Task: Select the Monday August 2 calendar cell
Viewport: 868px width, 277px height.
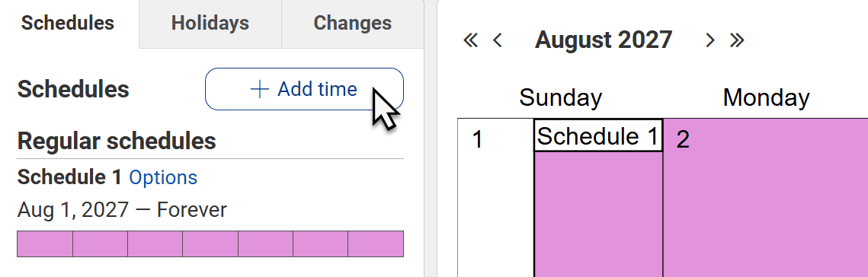Action: click(x=766, y=197)
